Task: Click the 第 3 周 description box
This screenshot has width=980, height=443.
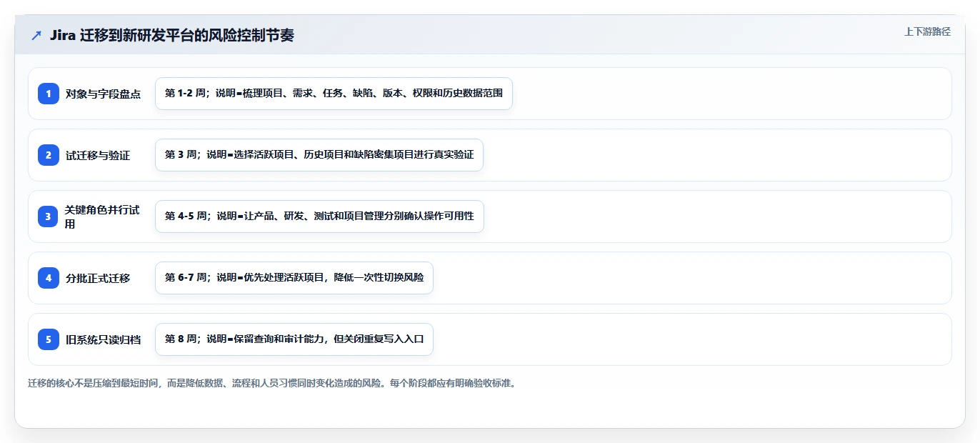Action: pos(319,155)
